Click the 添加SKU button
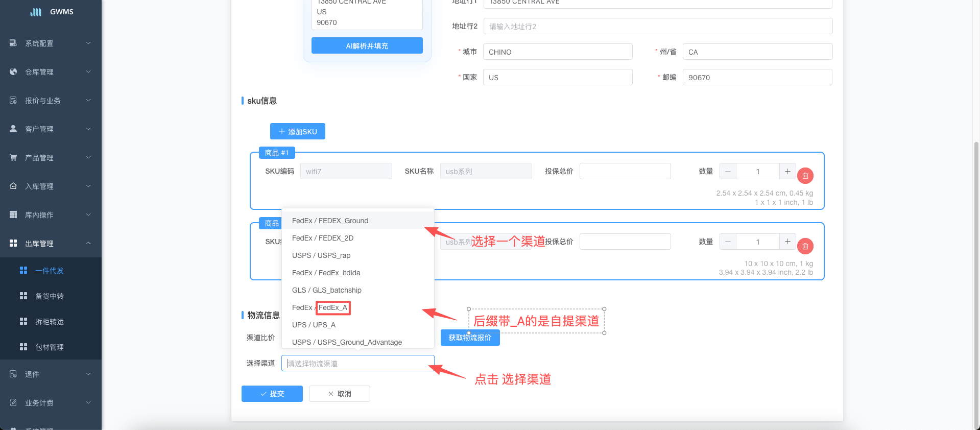This screenshot has width=980, height=430. (298, 131)
